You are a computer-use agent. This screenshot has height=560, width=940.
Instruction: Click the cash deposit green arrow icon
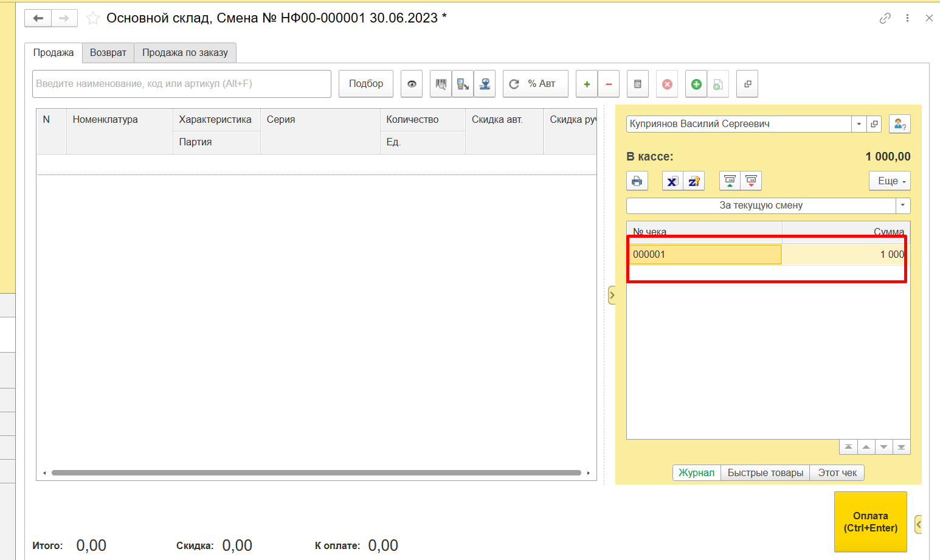[x=730, y=181]
